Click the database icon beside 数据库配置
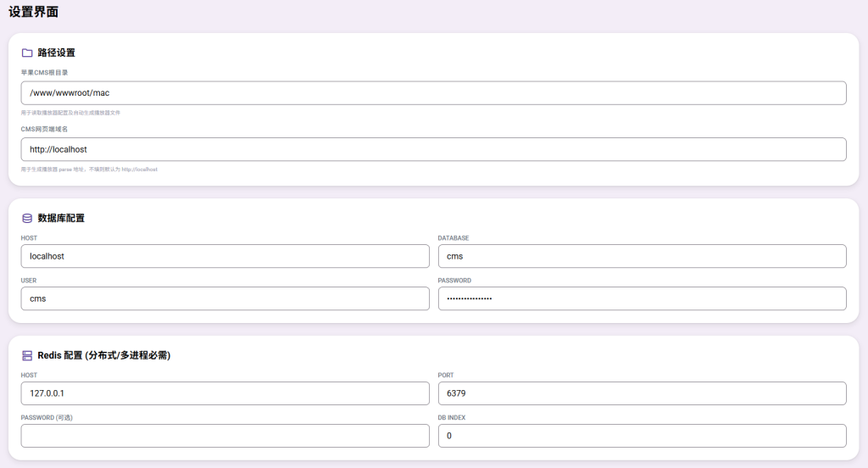The width and height of the screenshot is (868, 468). click(x=27, y=218)
